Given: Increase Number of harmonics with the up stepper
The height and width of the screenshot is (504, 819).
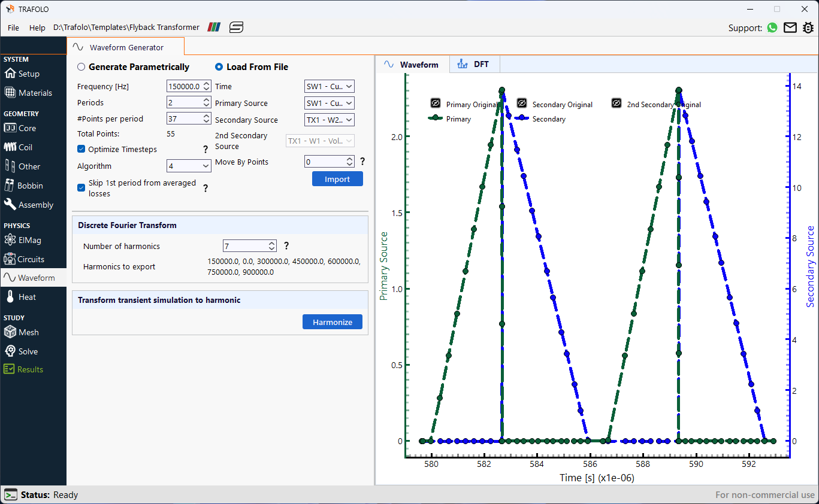Looking at the screenshot, I should (x=271, y=242).
